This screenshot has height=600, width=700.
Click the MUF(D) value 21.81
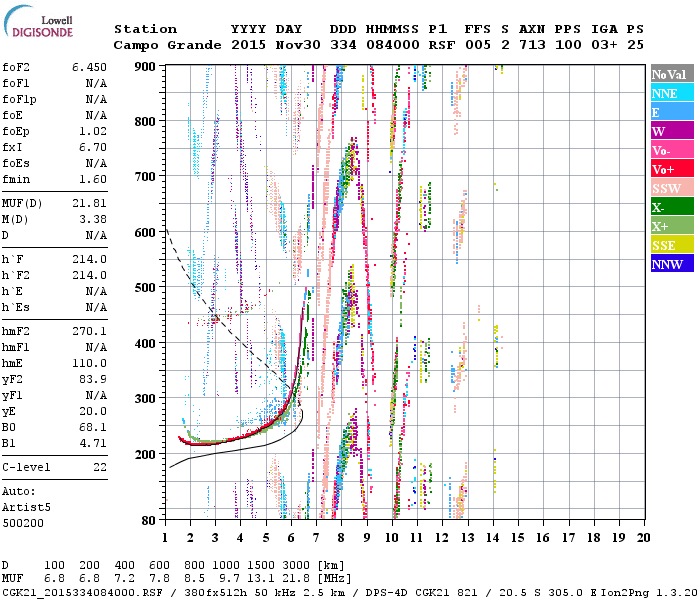tap(89, 203)
